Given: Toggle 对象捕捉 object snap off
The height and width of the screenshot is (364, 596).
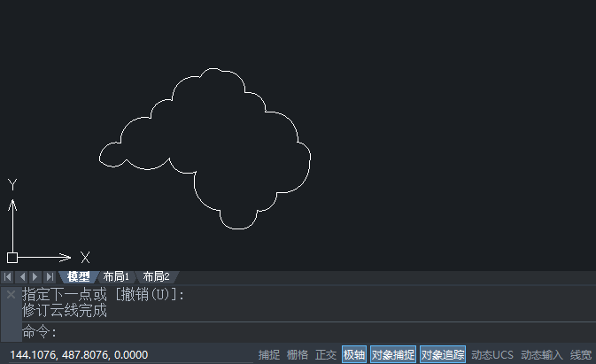Looking at the screenshot, I should click(x=393, y=355).
